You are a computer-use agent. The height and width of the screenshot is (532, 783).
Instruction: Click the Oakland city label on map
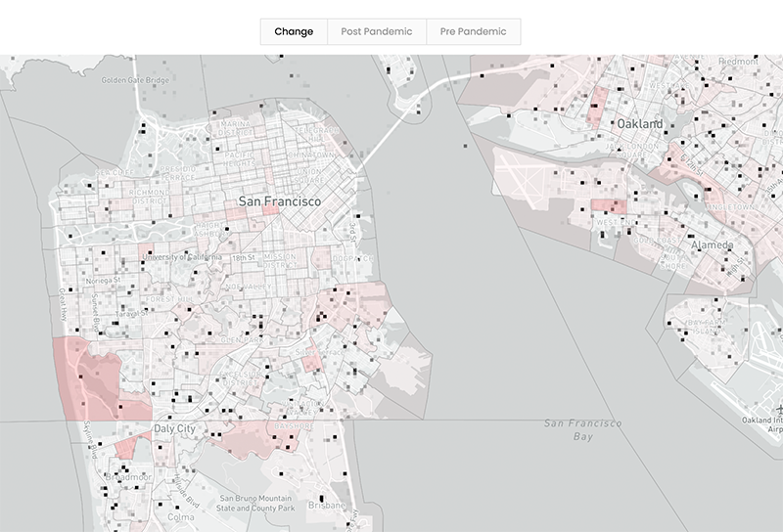click(639, 124)
